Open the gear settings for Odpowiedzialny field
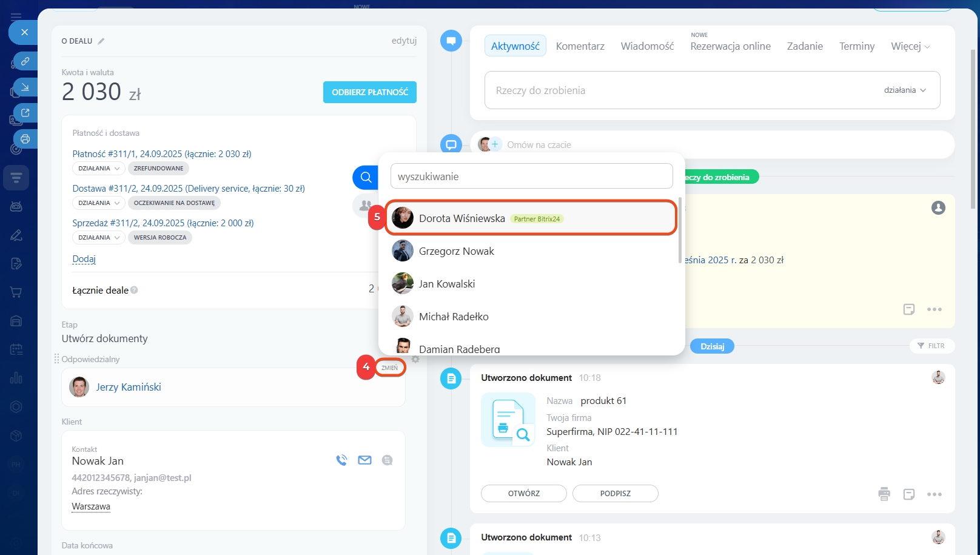The image size is (980, 555). click(415, 359)
